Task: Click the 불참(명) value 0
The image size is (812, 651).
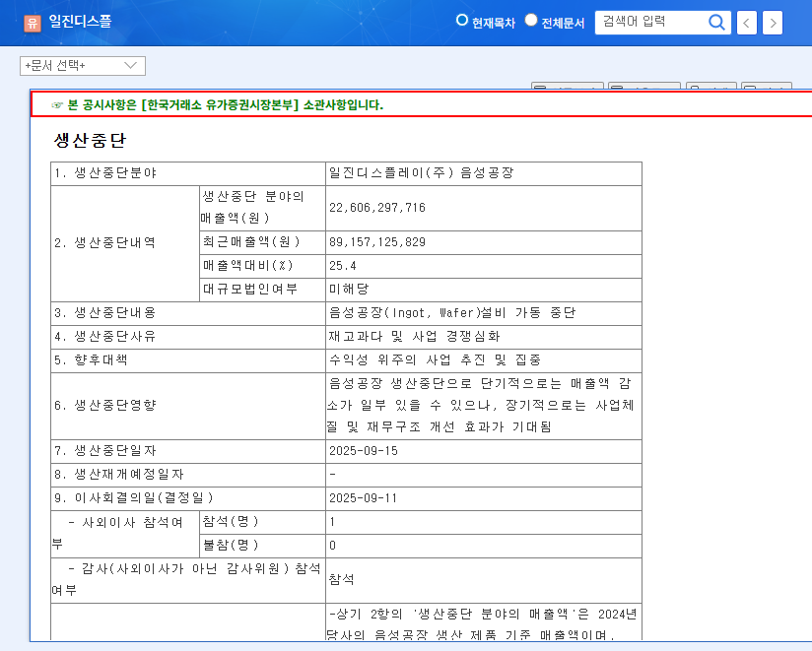Action: 332,546
